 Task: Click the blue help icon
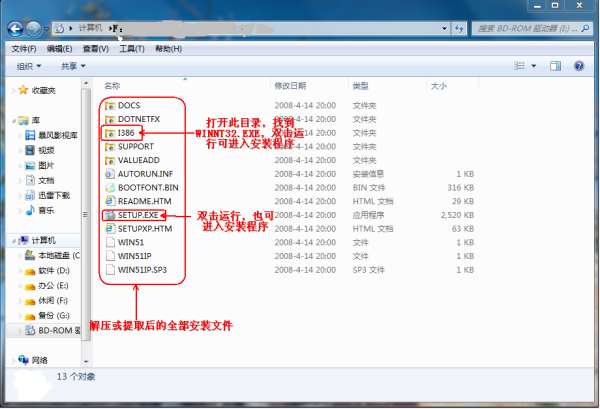579,66
